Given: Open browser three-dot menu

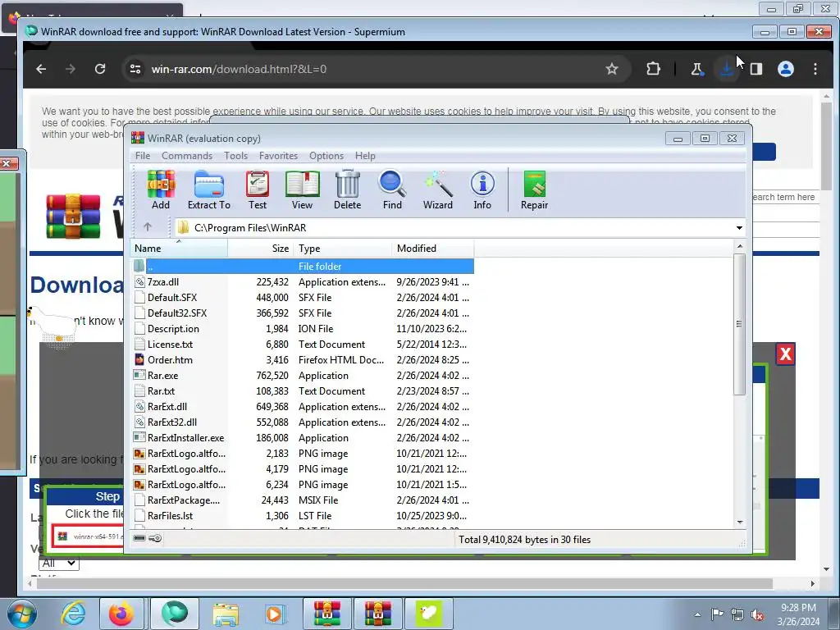Looking at the screenshot, I should tap(815, 69).
